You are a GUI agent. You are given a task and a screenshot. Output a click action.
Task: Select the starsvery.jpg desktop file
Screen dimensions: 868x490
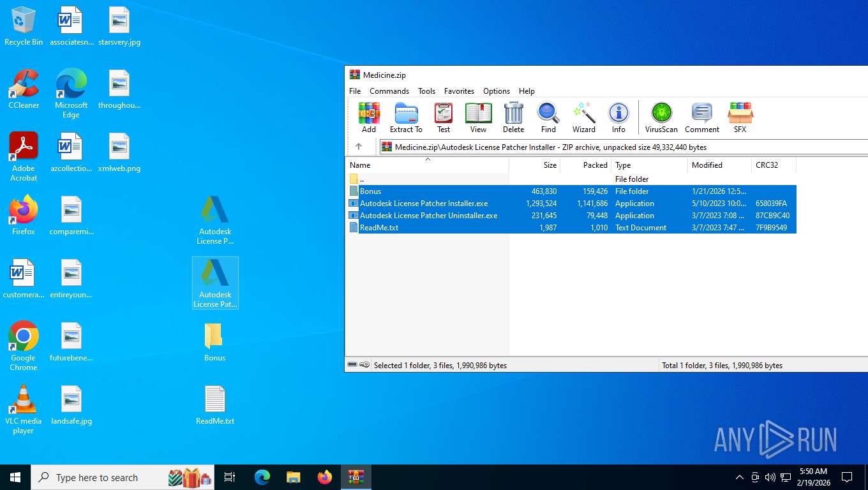[x=119, y=26]
